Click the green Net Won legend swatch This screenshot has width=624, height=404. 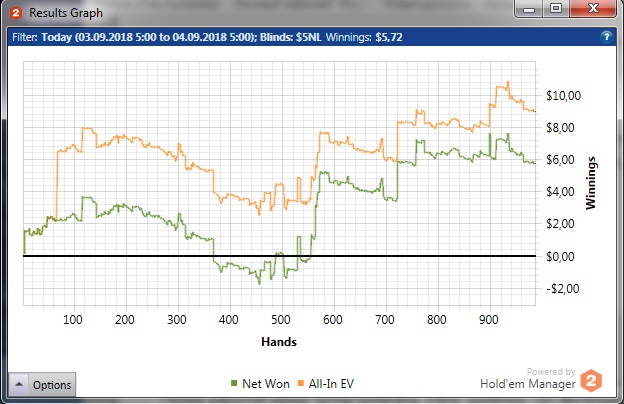click(x=234, y=383)
